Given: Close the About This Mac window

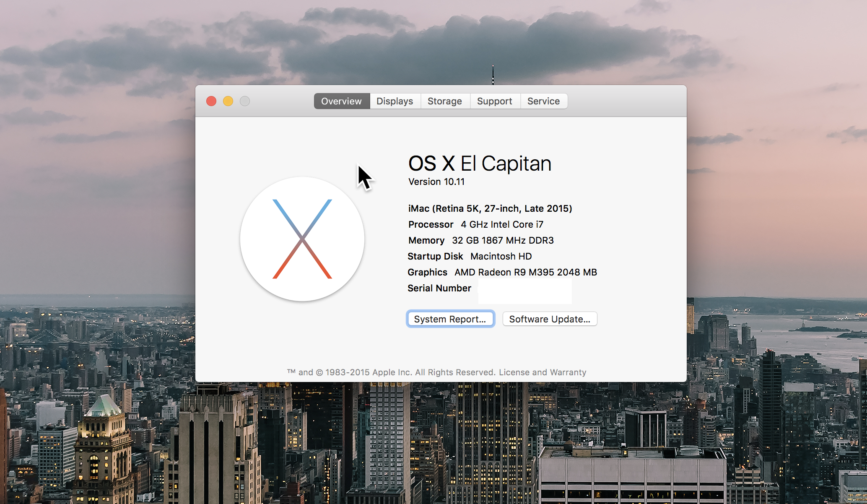Looking at the screenshot, I should [x=211, y=101].
